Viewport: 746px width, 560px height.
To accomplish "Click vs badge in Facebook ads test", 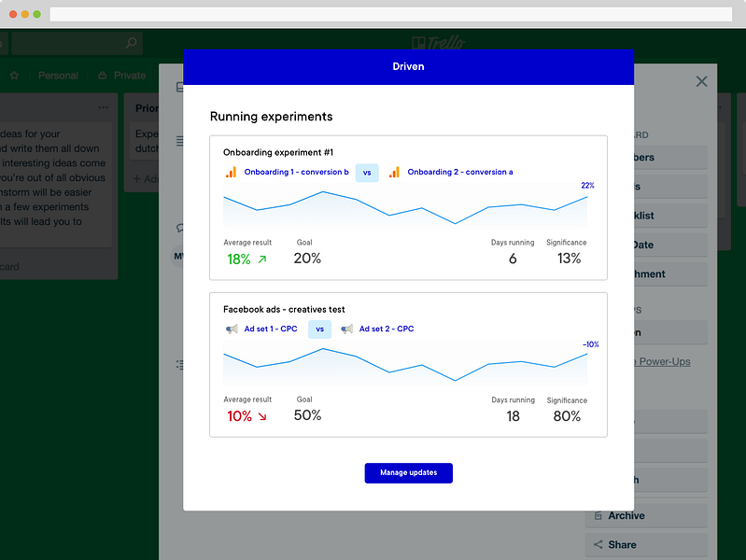I will pyautogui.click(x=319, y=329).
